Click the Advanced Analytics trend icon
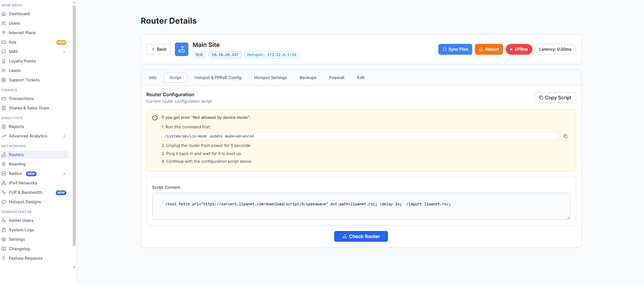 tap(4, 136)
